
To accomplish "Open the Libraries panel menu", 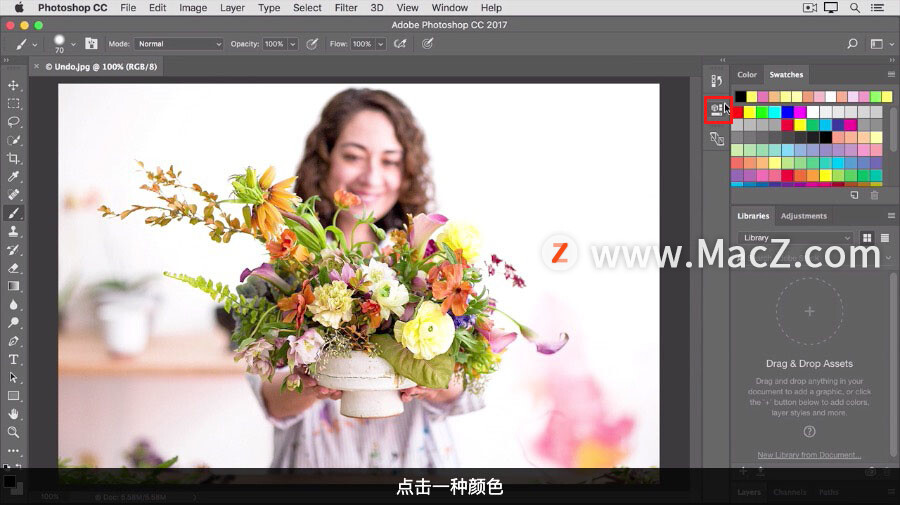I will (891, 216).
